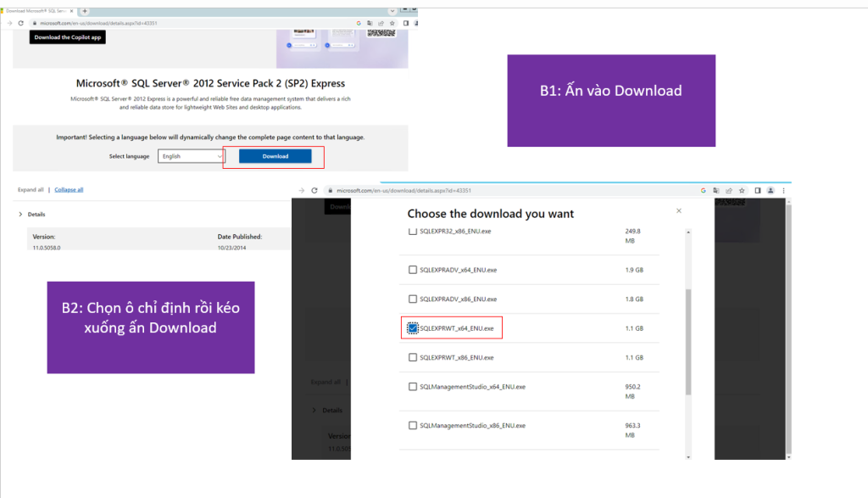Open the Select language dropdown showing English
The height and width of the screenshot is (498, 868).
click(191, 156)
